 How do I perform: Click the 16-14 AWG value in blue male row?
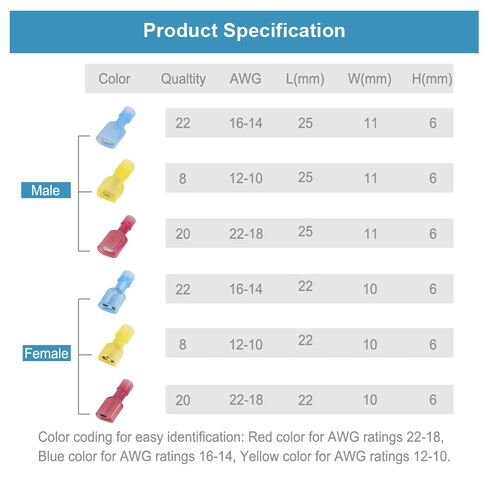coord(246,123)
